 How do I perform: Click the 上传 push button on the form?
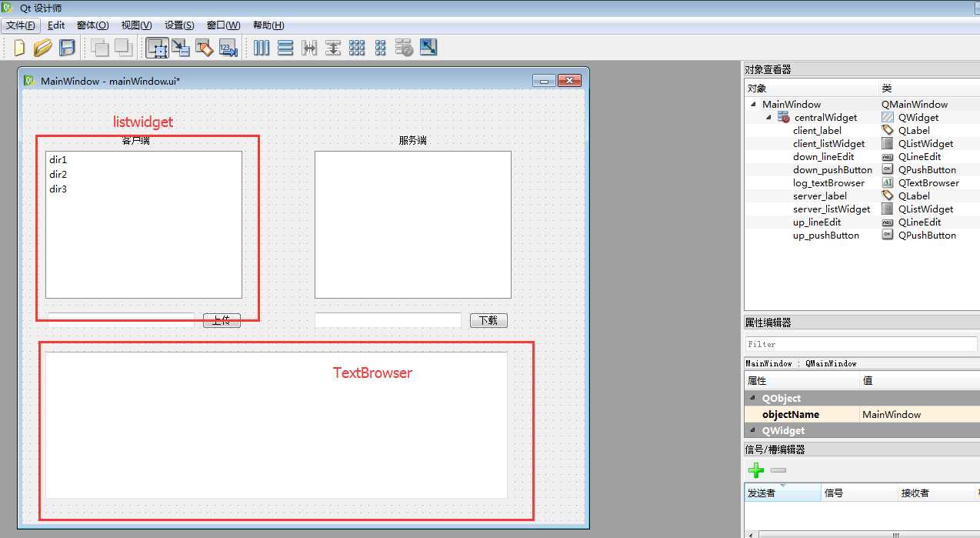click(x=222, y=320)
